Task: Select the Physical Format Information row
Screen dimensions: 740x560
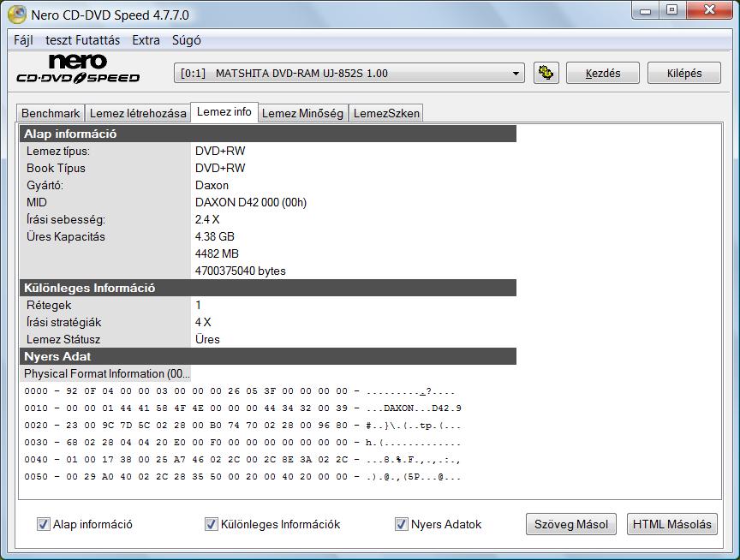Action: coord(105,373)
